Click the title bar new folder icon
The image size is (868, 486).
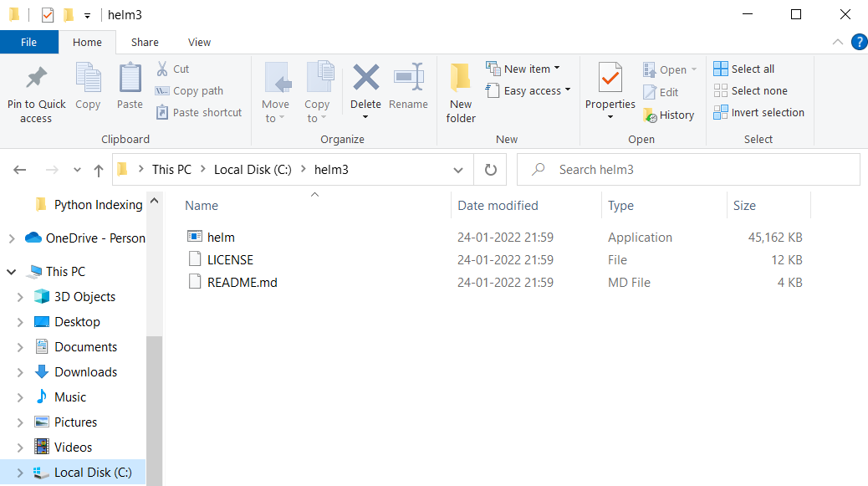pyautogui.click(x=69, y=15)
